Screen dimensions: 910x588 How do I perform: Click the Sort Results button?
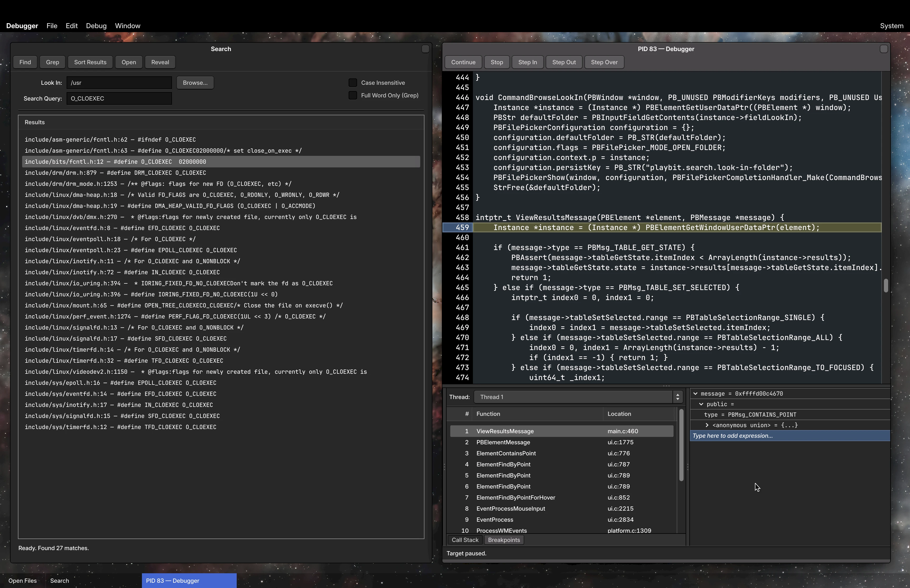click(90, 62)
